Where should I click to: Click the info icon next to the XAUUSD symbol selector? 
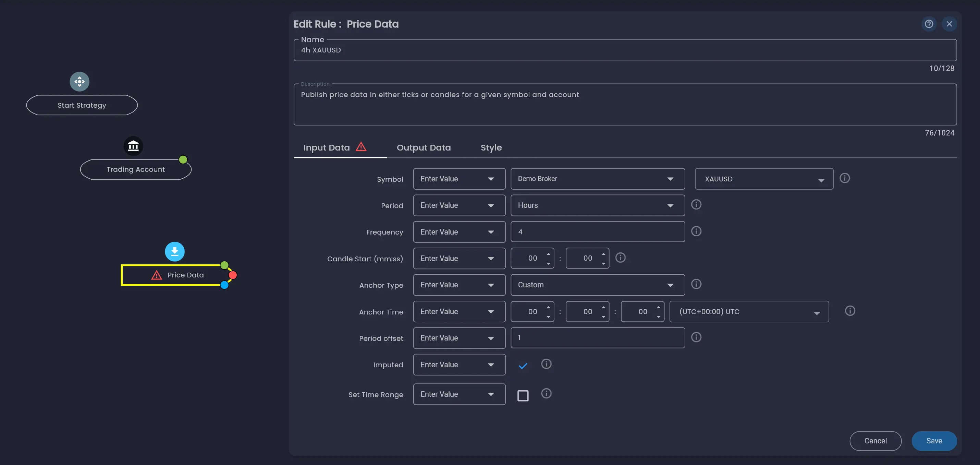click(x=845, y=178)
